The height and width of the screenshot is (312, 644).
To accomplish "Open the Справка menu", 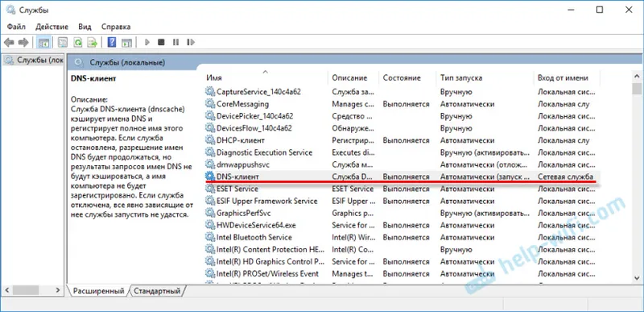I will point(116,27).
